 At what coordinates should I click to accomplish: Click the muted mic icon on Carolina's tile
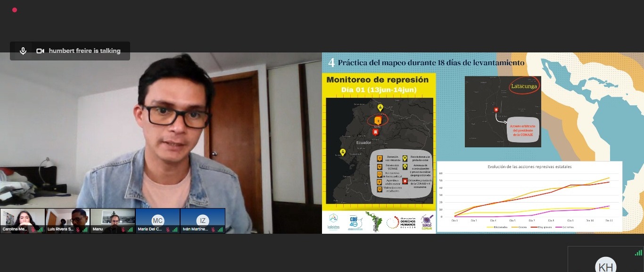(x=33, y=229)
